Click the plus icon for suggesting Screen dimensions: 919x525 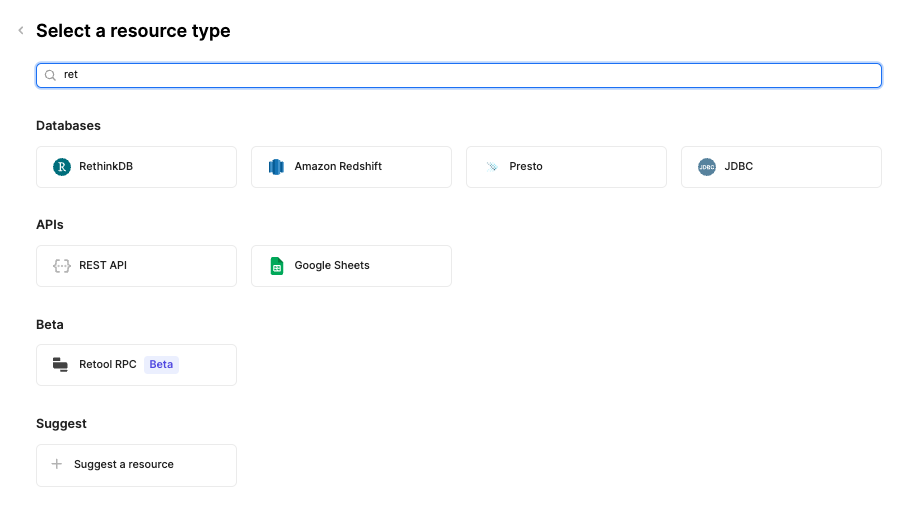pos(57,464)
